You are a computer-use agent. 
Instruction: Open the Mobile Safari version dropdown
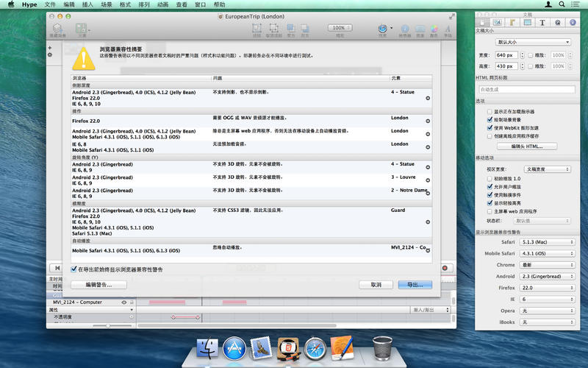pyautogui.click(x=545, y=253)
